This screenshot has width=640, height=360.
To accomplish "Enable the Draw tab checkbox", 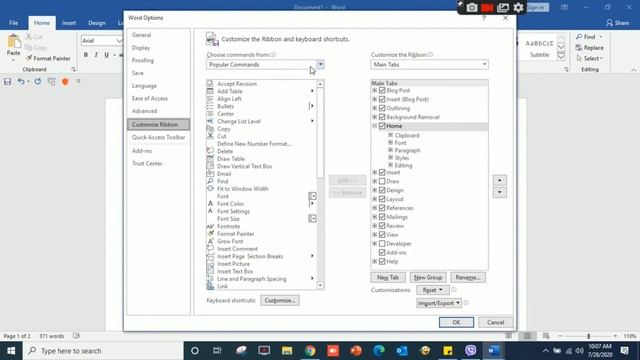I will tap(382, 181).
